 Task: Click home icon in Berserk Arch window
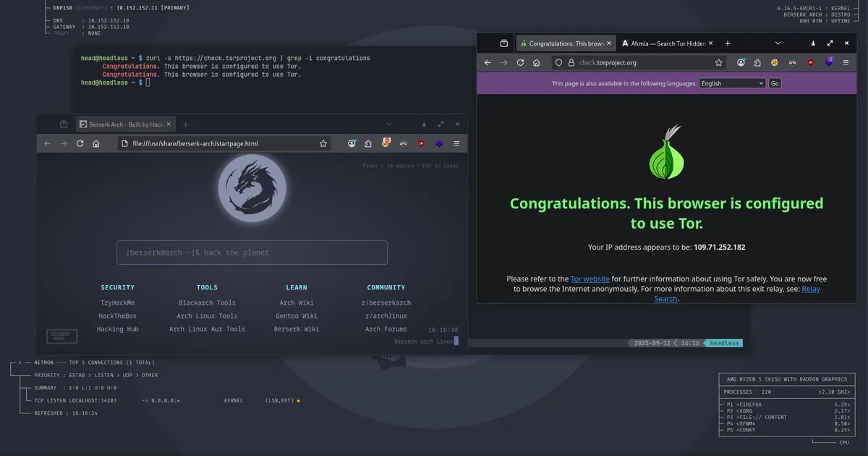[96, 144]
